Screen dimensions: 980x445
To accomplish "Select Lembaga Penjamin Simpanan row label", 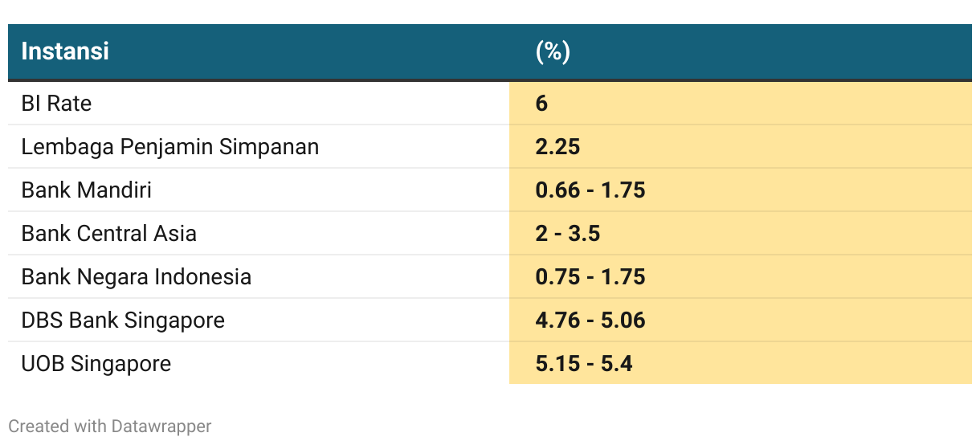I will pyautogui.click(x=170, y=147).
